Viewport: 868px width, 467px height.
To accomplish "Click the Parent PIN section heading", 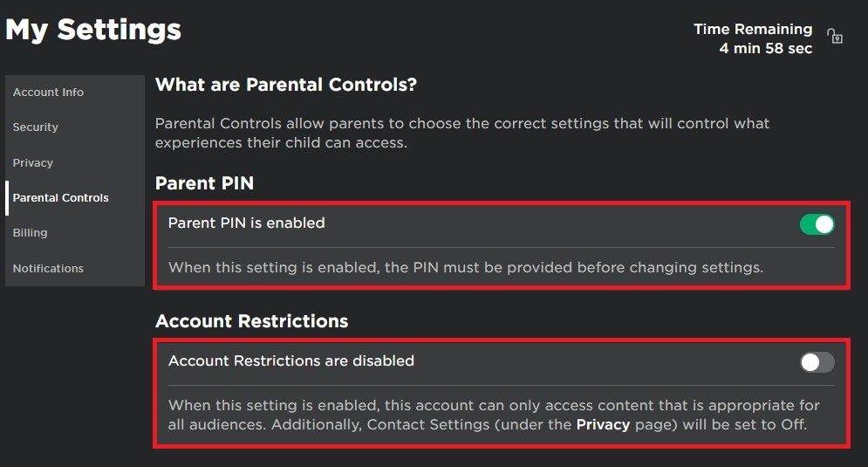I will (204, 184).
